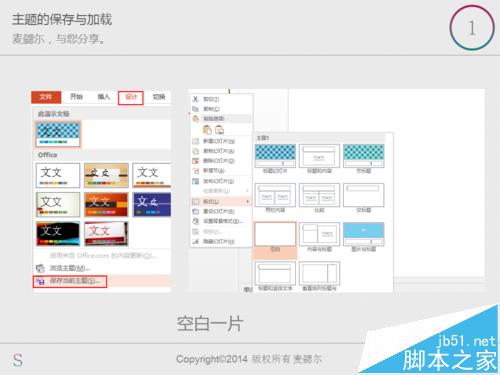
Task: Expand the 版式 submenu arrow
Action: [247, 201]
